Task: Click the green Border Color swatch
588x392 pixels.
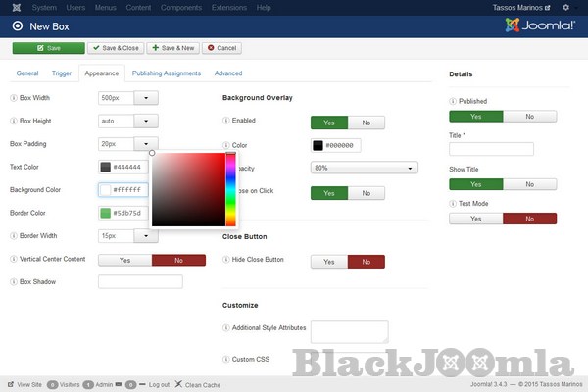Action: pos(105,213)
